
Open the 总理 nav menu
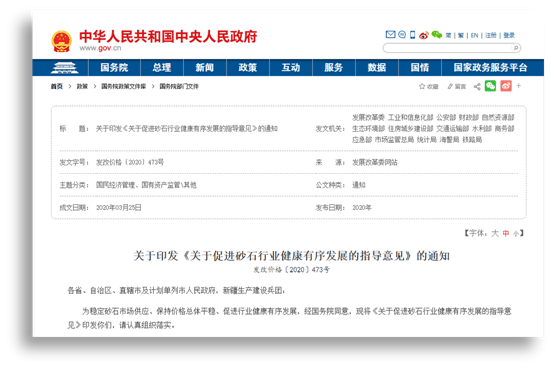(x=162, y=68)
